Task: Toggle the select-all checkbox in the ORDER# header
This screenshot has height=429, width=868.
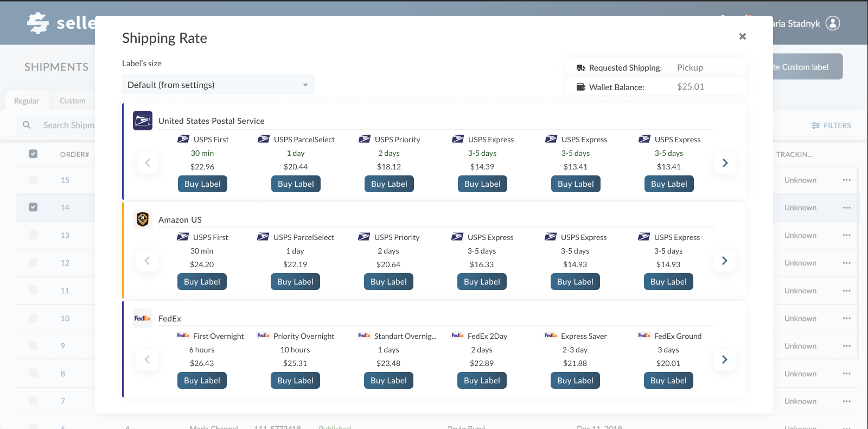Action: pos(33,154)
